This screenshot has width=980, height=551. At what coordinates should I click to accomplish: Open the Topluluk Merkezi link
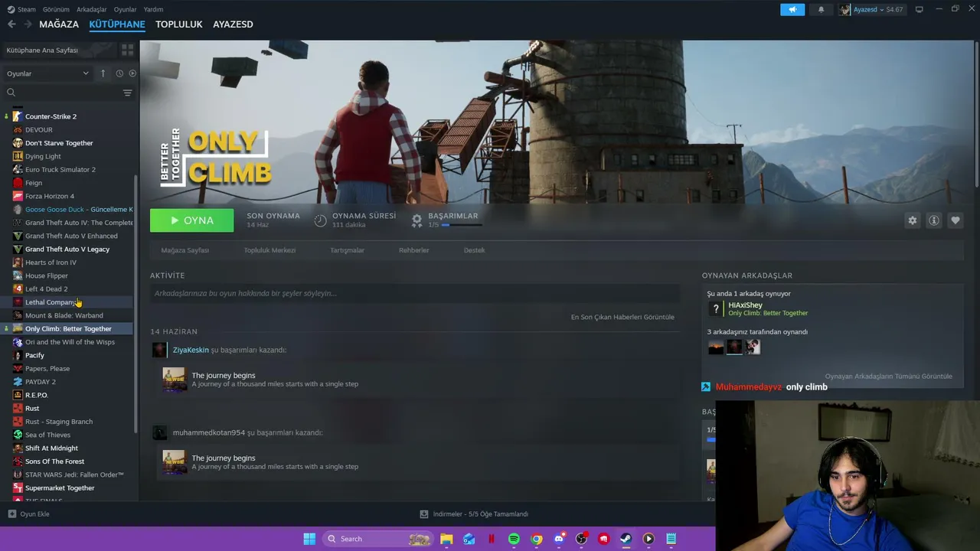pos(269,250)
